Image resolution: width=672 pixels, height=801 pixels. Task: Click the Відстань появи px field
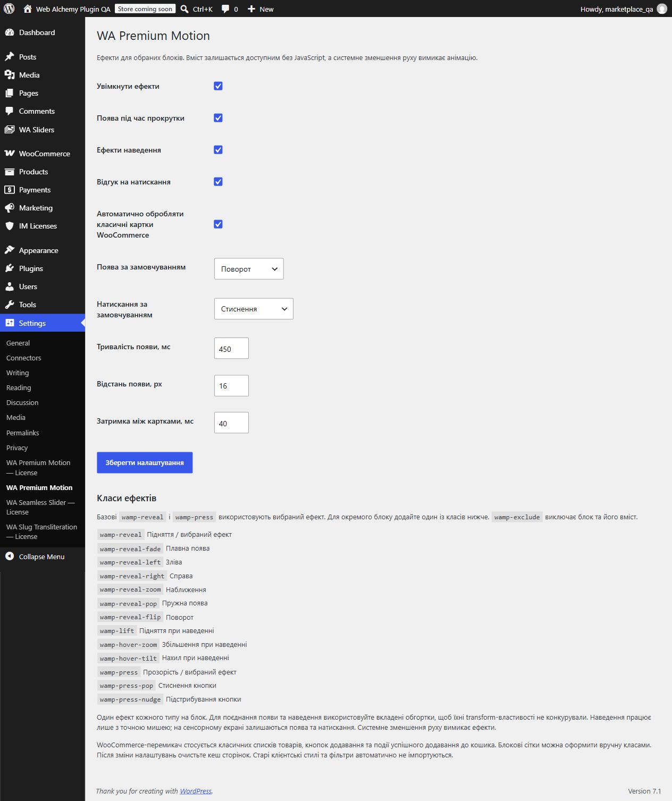pyautogui.click(x=231, y=386)
